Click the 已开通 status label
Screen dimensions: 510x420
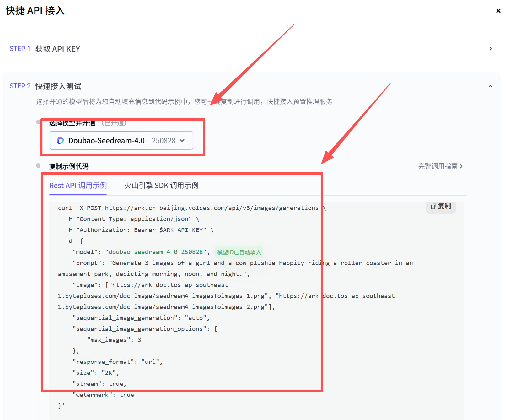pyautogui.click(x=114, y=123)
